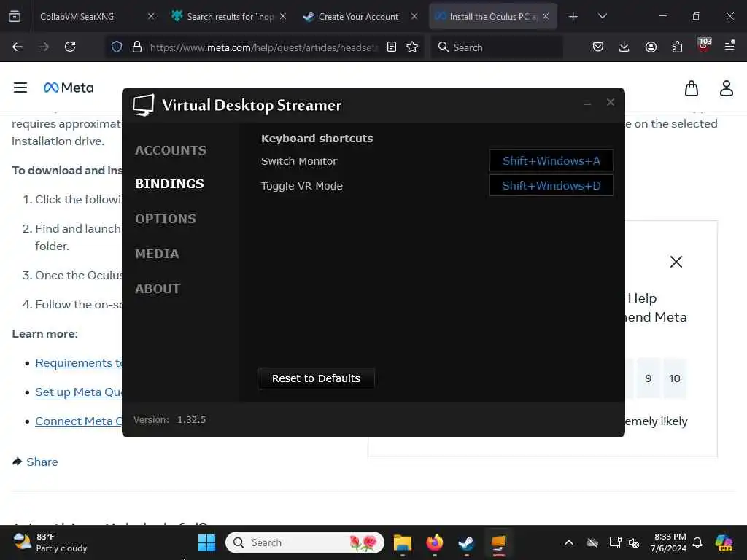
Task: Minimize the Virtual Desktop Streamer window
Action: 587,103
